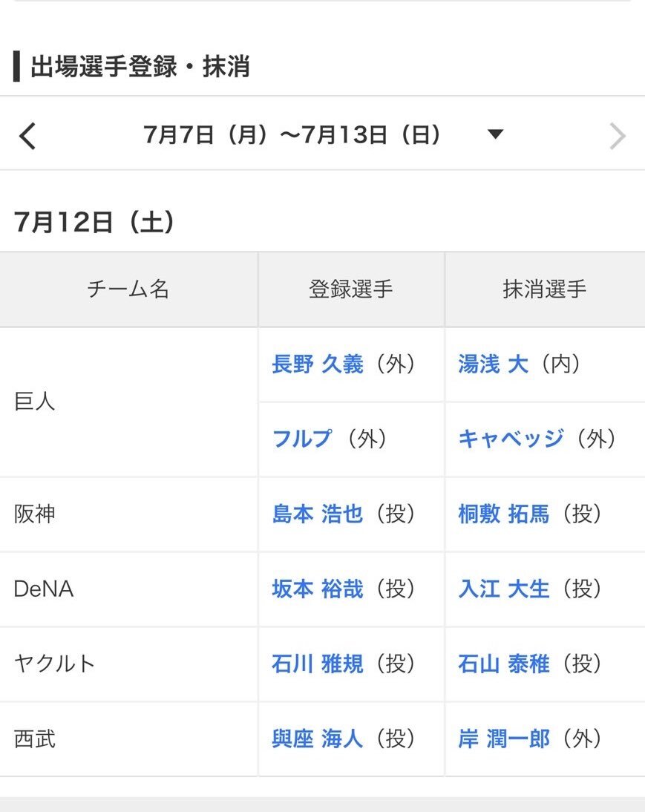This screenshot has width=645, height=812.
Task: Open player link 石山 泰稚
Action: coord(503,664)
